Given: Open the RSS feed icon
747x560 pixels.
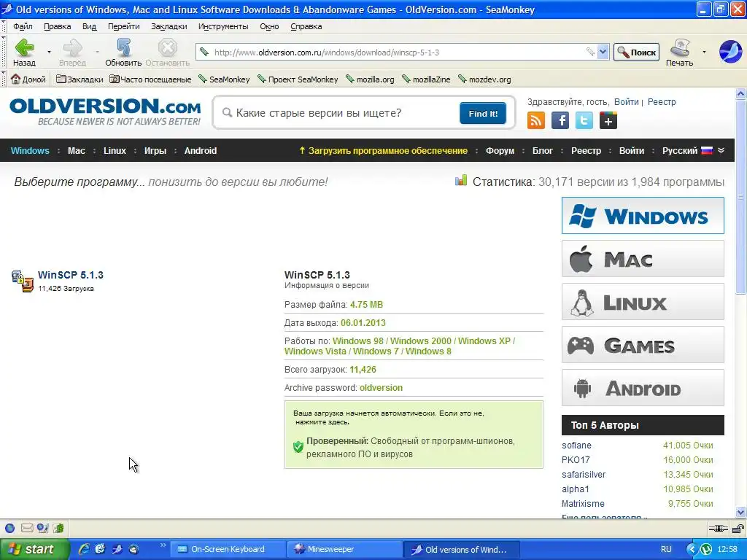Looking at the screenshot, I should click(536, 120).
